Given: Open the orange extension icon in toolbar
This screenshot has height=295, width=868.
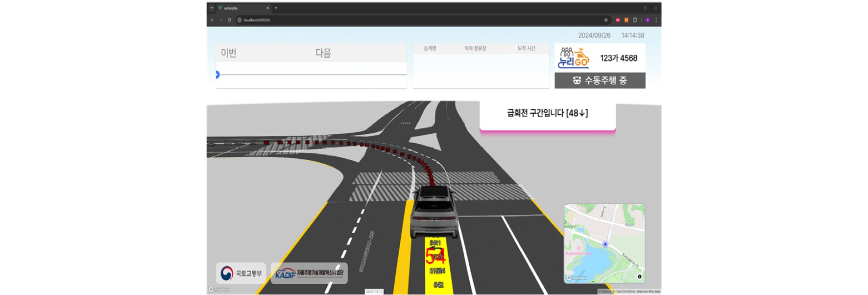Looking at the screenshot, I should [x=626, y=20].
